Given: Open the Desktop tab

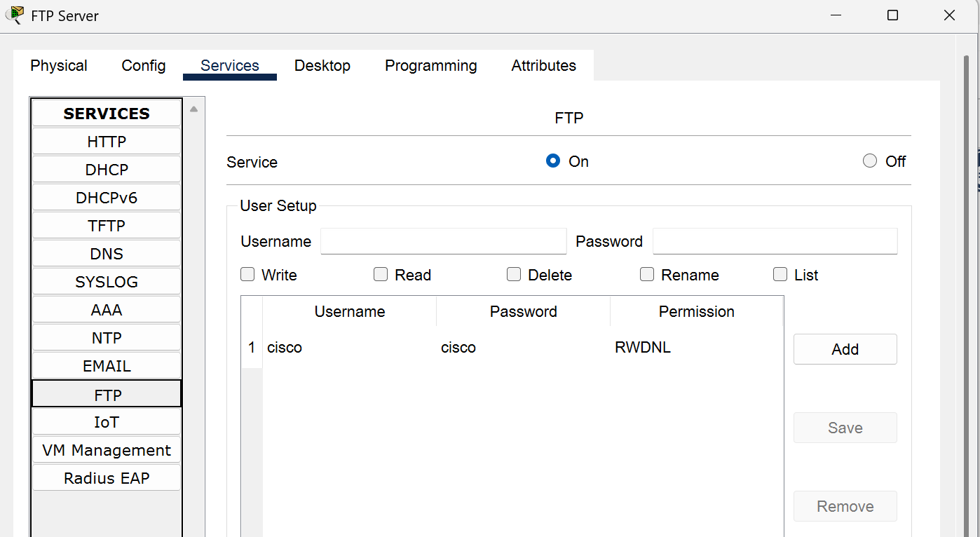Looking at the screenshot, I should 322,65.
